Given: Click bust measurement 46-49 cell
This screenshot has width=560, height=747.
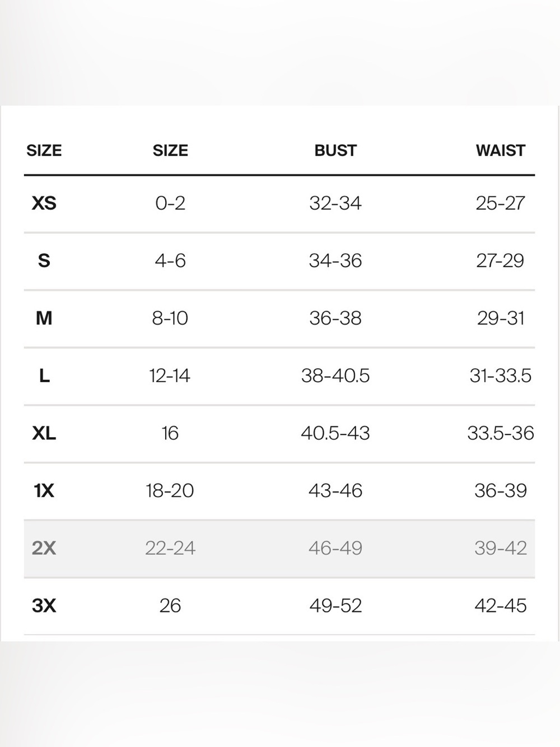Looking at the screenshot, I should pyautogui.click(x=335, y=548).
